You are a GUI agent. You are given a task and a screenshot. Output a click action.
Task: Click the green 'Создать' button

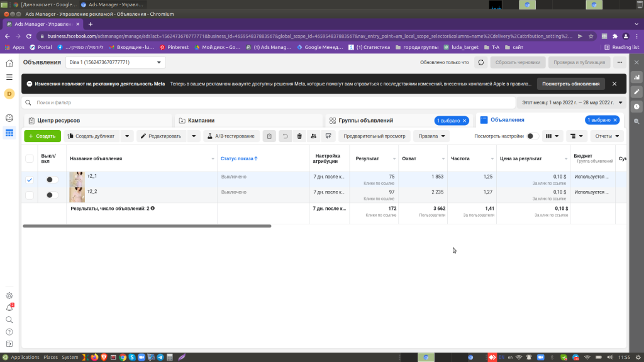42,136
